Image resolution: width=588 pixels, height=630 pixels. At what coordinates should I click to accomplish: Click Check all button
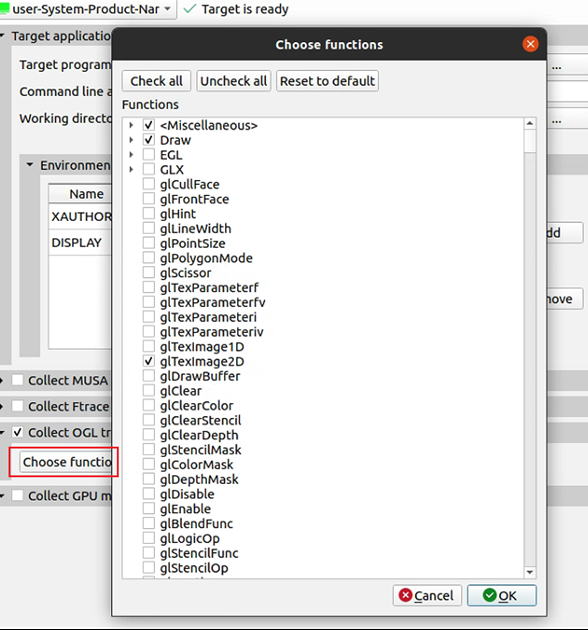pyautogui.click(x=156, y=81)
